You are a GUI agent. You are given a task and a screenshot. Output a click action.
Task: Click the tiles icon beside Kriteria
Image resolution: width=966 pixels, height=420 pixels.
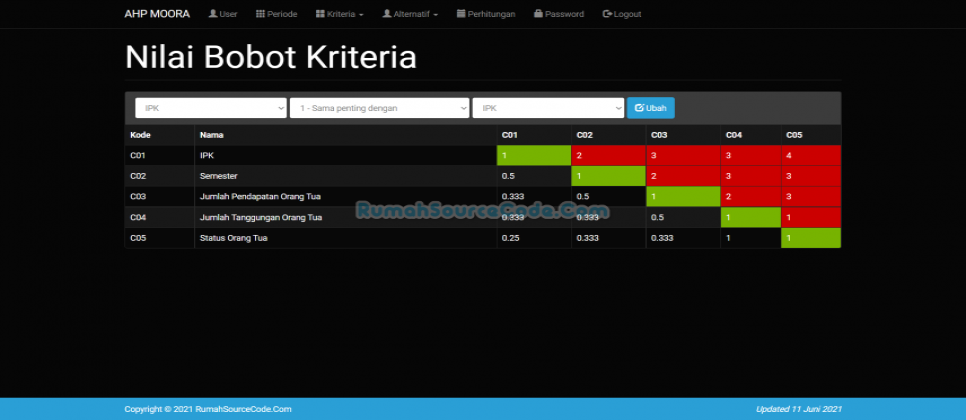[x=320, y=14]
